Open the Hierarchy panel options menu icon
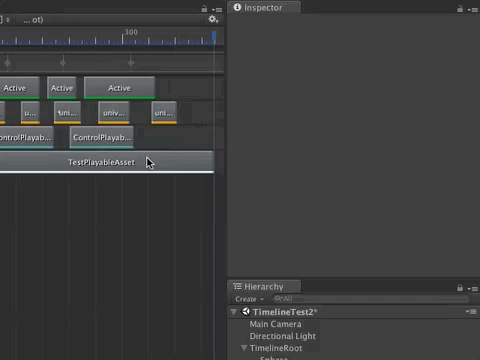The width and height of the screenshot is (480, 360). point(473,289)
